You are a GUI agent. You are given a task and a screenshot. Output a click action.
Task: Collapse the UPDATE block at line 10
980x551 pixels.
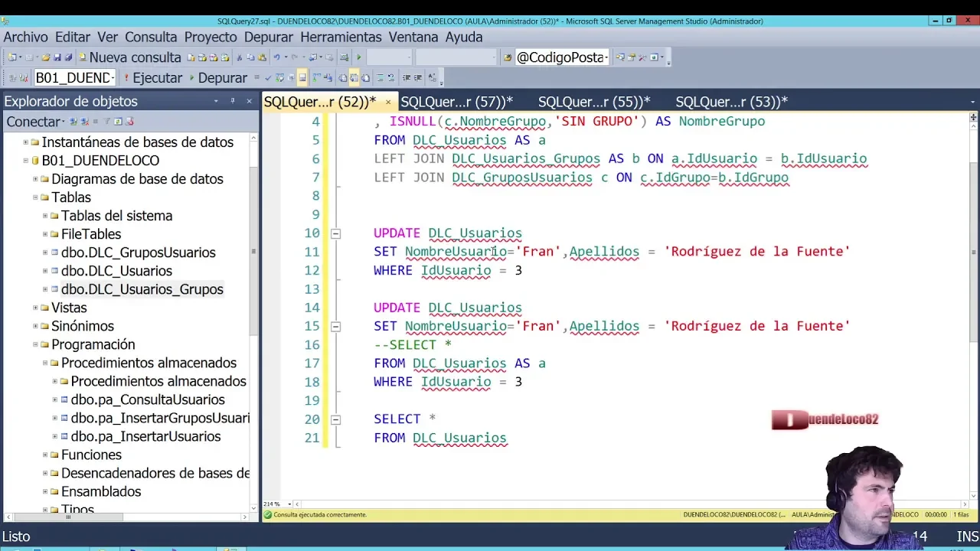pyautogui.click(x=335, y=233)
